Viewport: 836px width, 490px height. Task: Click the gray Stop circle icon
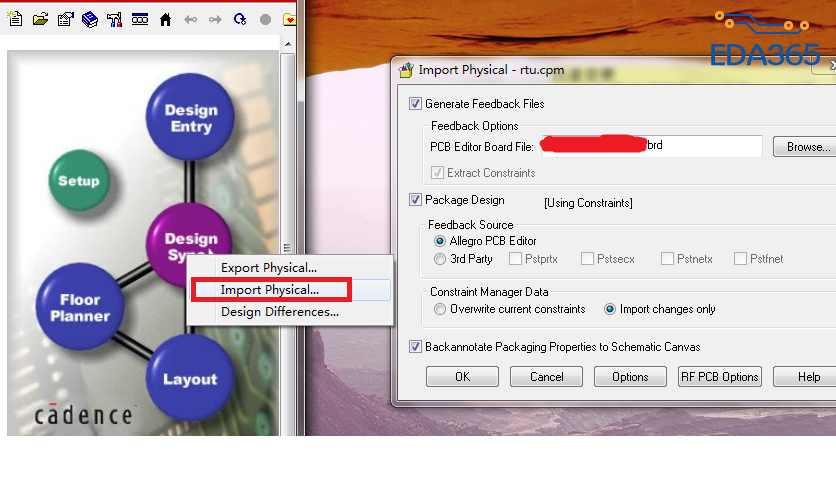pyautogui.click(x=265, y=20)
